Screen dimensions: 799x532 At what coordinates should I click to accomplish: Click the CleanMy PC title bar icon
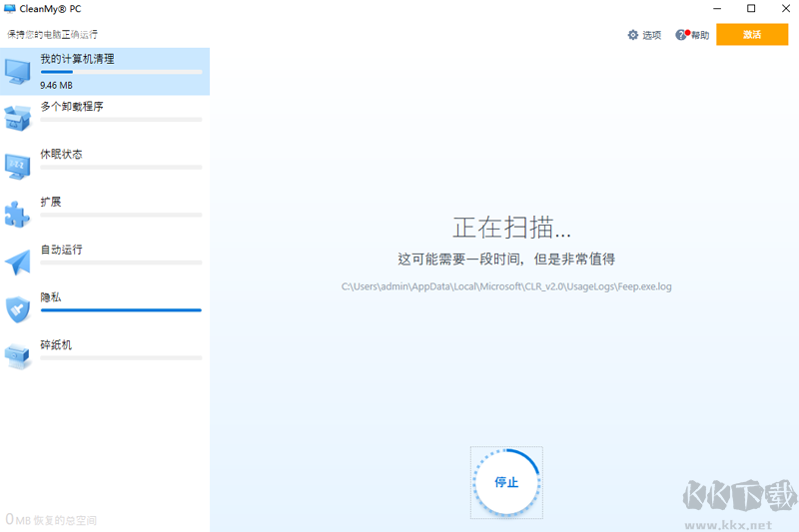[x=9, y=9]
